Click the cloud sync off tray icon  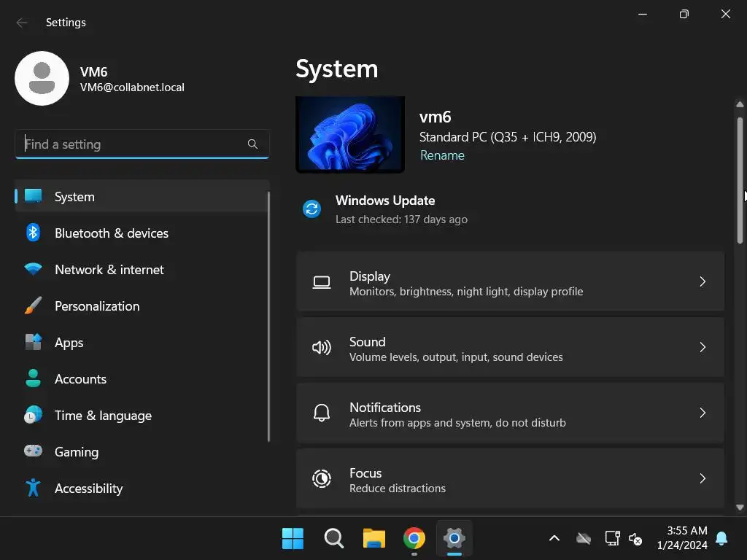pyautogui.click(x=583, y=539)
